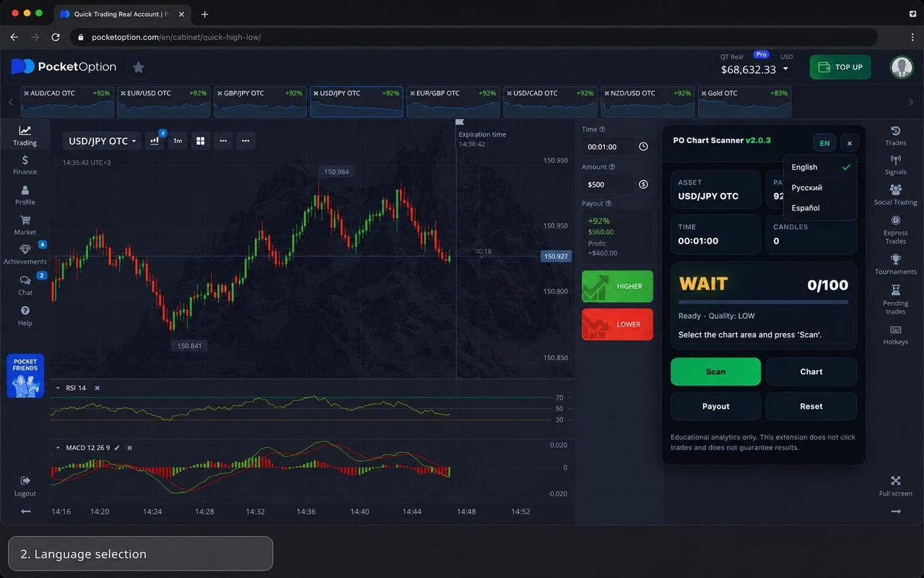
Task: Click the clock icon in Time field
Action: tap(643, 147)
